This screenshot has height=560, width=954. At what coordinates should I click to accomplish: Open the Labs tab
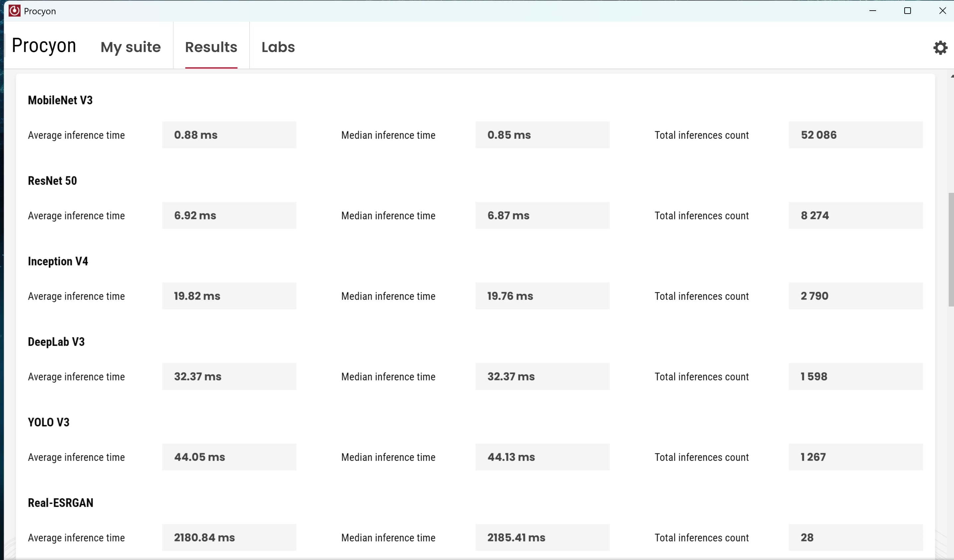click(x=278, y=47)
